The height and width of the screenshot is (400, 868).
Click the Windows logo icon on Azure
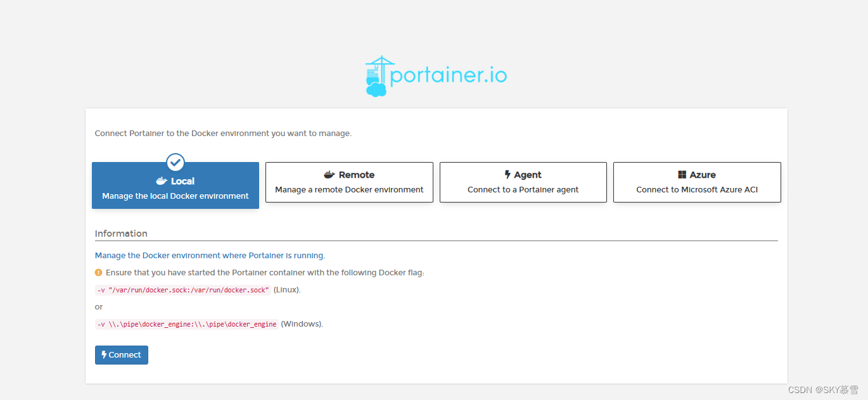coord(682,175)
